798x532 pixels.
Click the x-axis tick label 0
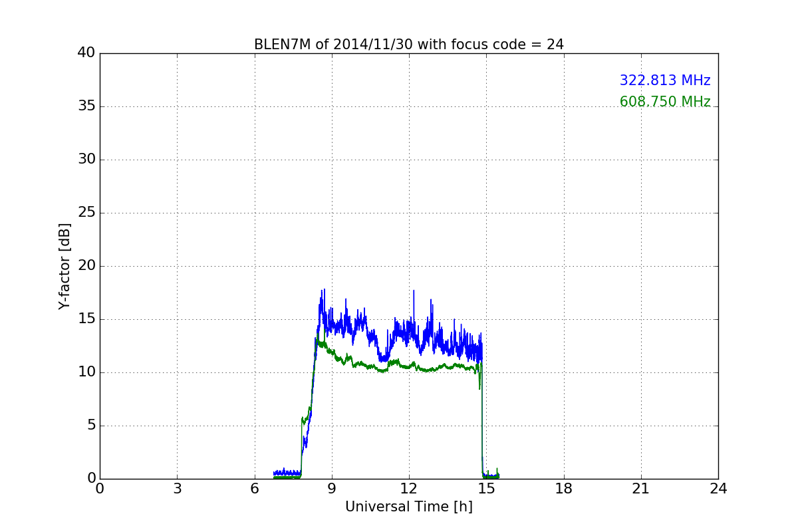pyautogui.click(x=100, y=489)
